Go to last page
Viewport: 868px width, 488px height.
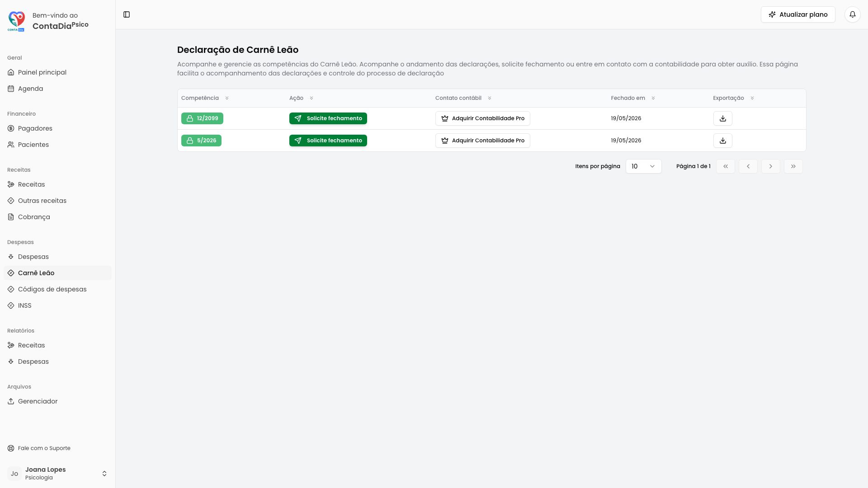(x=793, y=166)
